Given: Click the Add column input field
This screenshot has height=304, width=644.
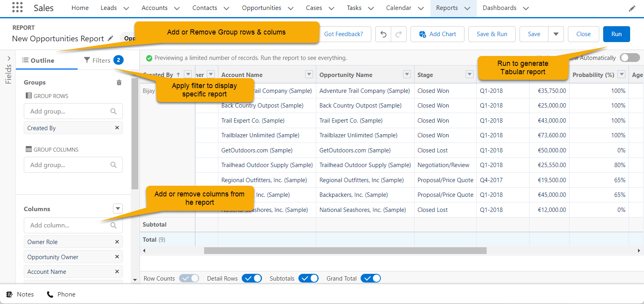Looking at the screenshot, I should coord(73,225).
